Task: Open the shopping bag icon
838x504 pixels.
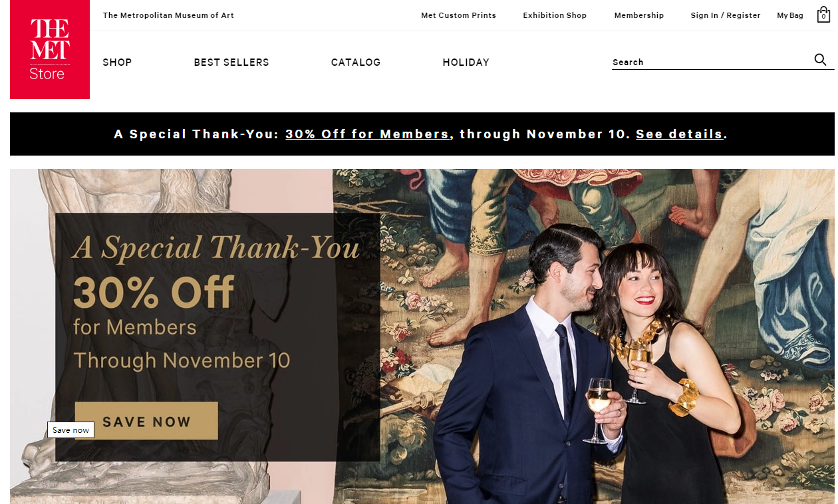Action: pyautogui.click(x=823, y=15)
